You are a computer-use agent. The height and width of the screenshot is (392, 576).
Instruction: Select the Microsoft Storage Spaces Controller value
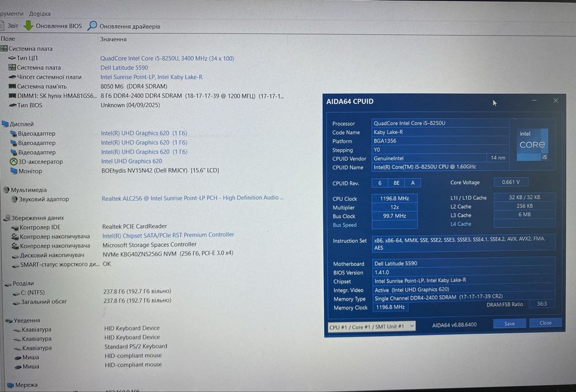pos(150,245)
